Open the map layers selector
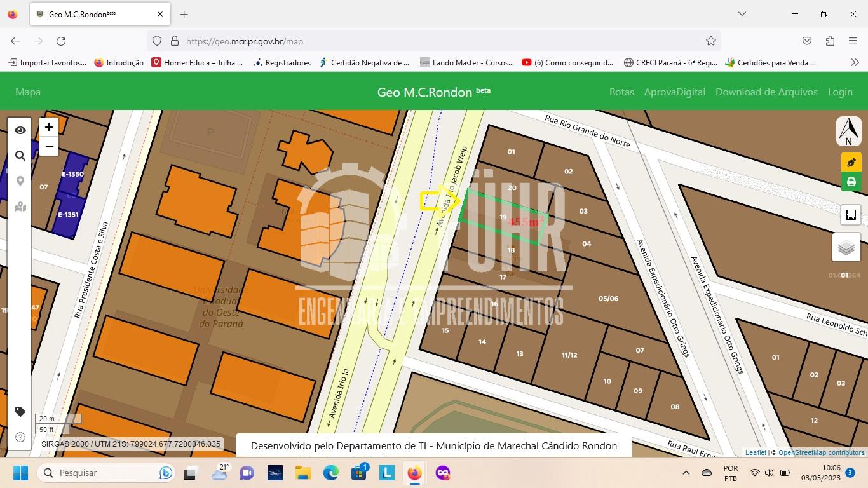The height and width of the screenshot is (488, 868). 846,247
